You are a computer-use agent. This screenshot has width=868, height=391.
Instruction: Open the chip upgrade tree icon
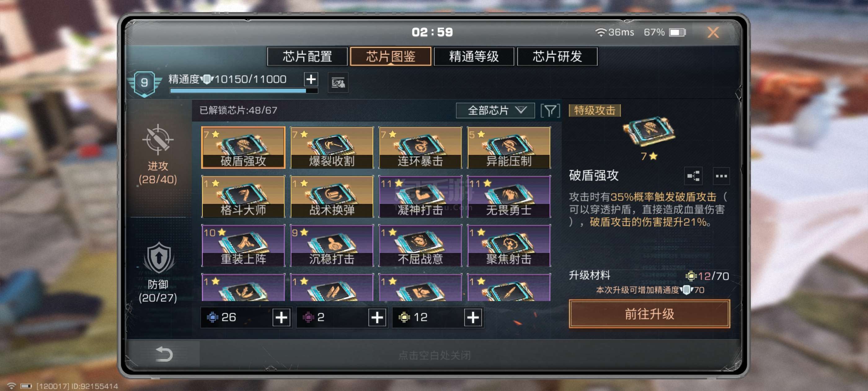(693, 176)
